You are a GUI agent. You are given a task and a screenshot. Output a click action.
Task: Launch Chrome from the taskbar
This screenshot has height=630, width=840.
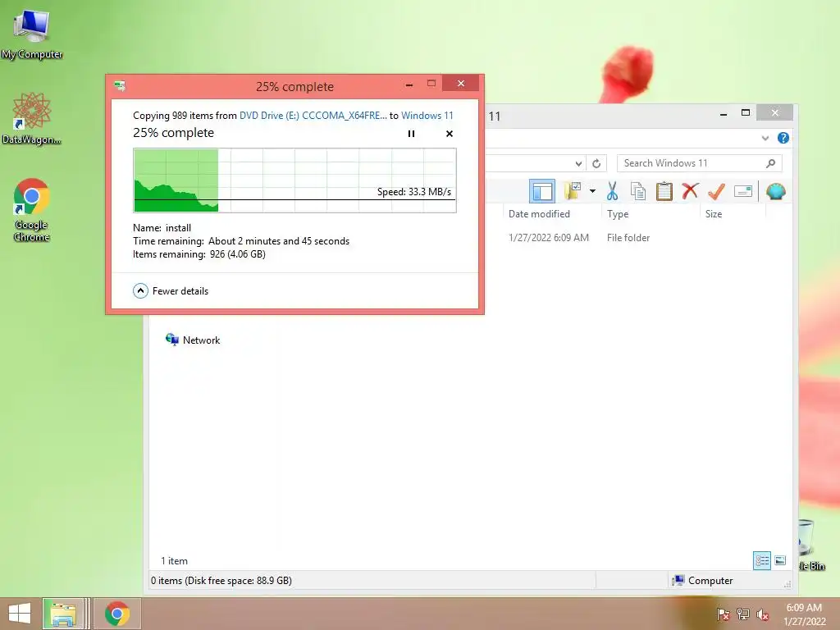[x=116, y=614]
